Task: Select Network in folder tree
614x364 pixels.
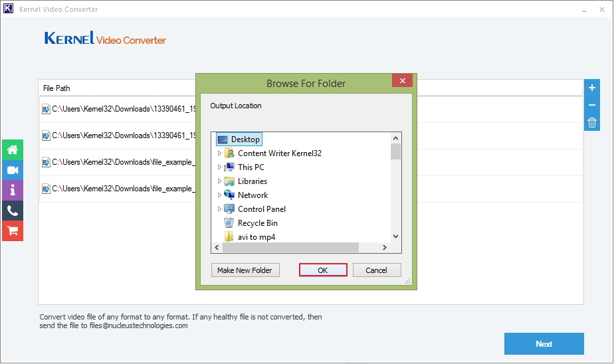Action: (253, 195)
